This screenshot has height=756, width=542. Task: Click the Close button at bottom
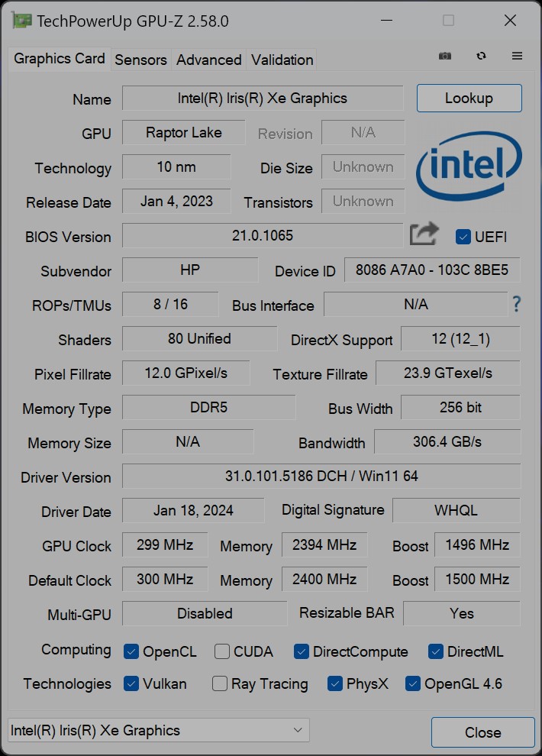click(x=482, y=732)
